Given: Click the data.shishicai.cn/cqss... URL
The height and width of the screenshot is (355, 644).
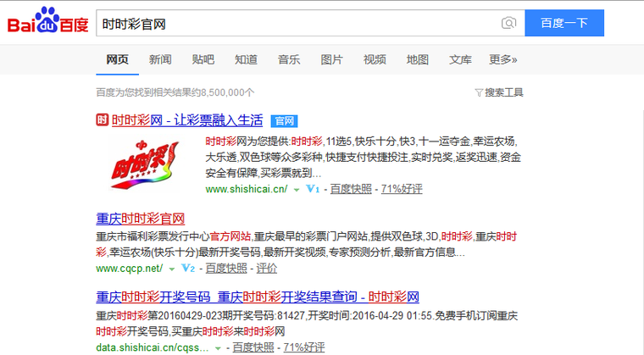Looking at the screenshot, I should click(153, 347).
